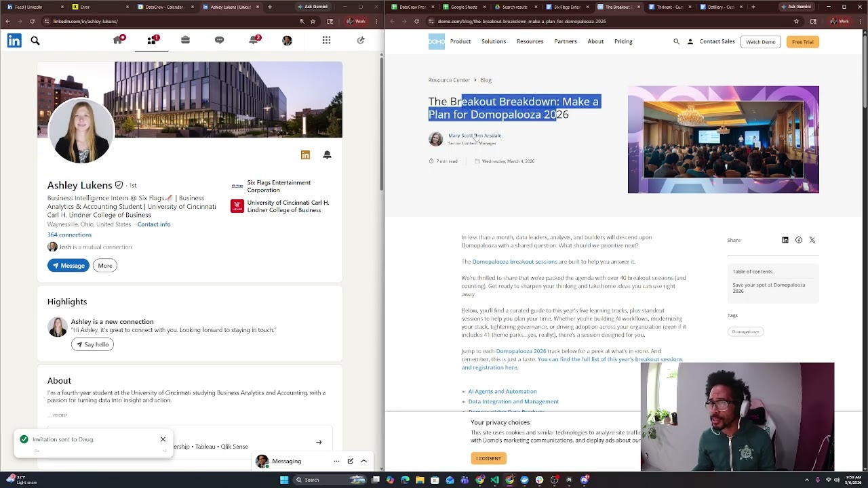Open Windows Start button
The width and height of the screenshot is (868, 488).
284,480
